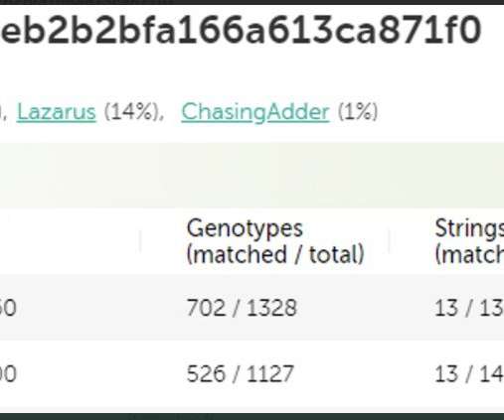Click the 1% value beside ChasingAdder
Screen dimensions: 504x420
point(358,112)
